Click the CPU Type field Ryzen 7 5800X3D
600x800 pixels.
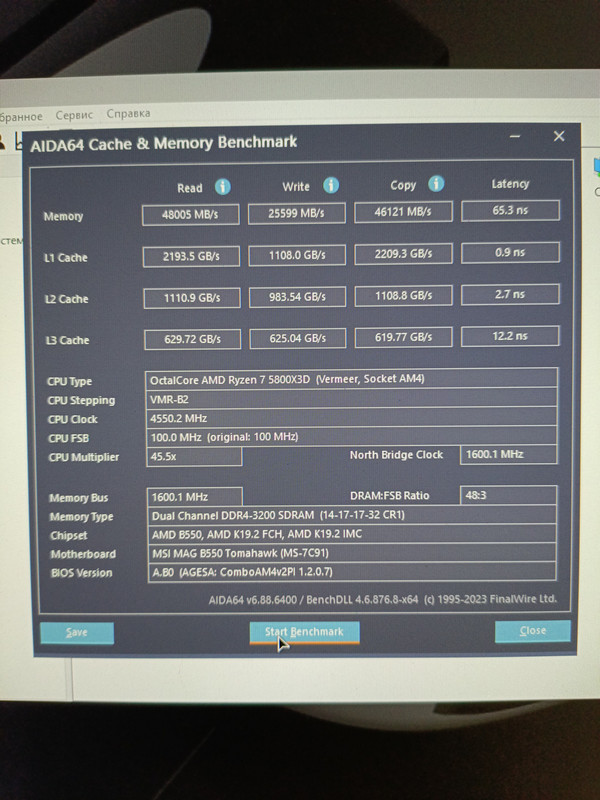[x=351, y=379]
